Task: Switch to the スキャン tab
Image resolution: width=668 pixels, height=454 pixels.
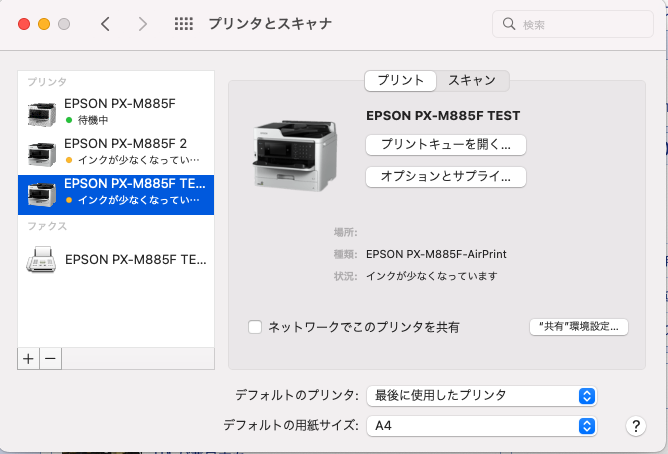Action: point(472,80)
